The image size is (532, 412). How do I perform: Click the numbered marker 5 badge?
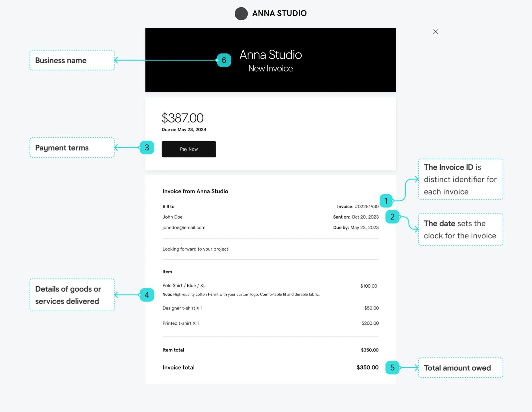pos(392,367)
